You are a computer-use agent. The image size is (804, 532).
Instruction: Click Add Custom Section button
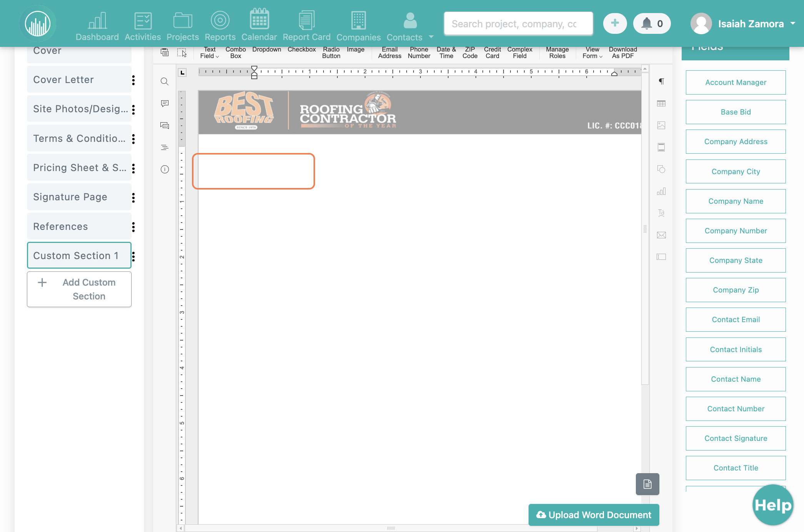click(79, 289)
